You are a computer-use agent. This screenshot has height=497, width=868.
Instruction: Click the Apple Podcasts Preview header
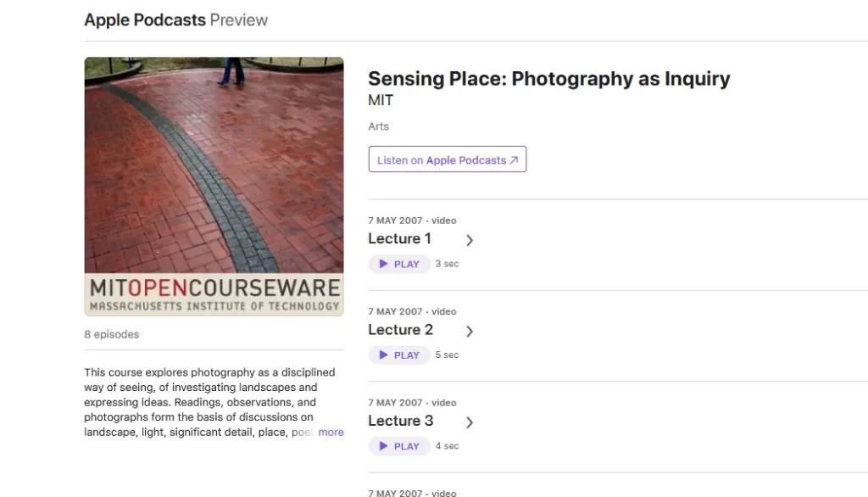tap(175, 20)
